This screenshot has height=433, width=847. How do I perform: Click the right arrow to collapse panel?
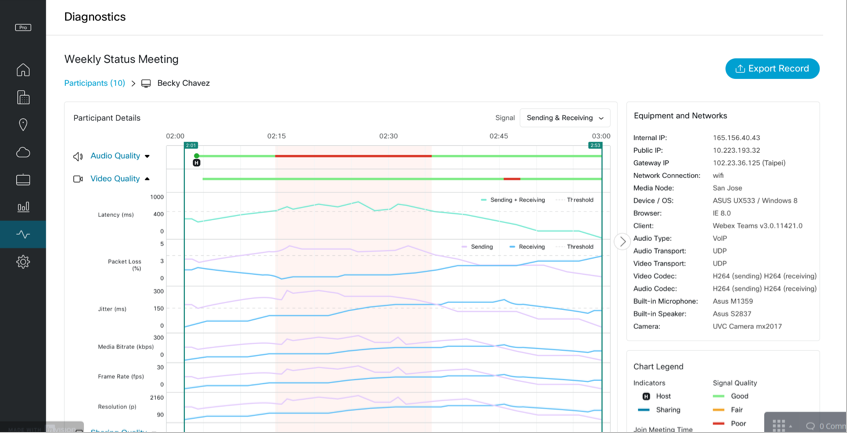click(x=622, y=241)
